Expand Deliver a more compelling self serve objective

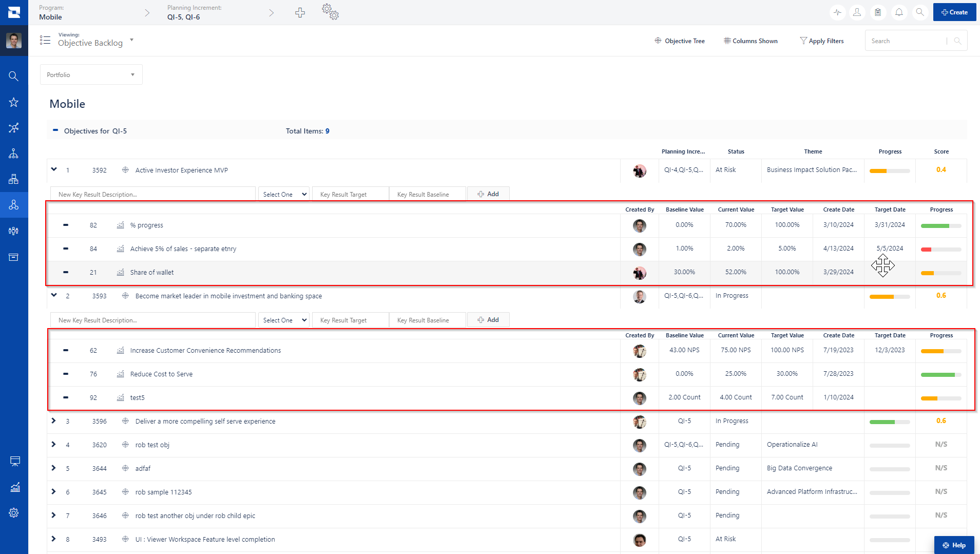coord(53,421)
